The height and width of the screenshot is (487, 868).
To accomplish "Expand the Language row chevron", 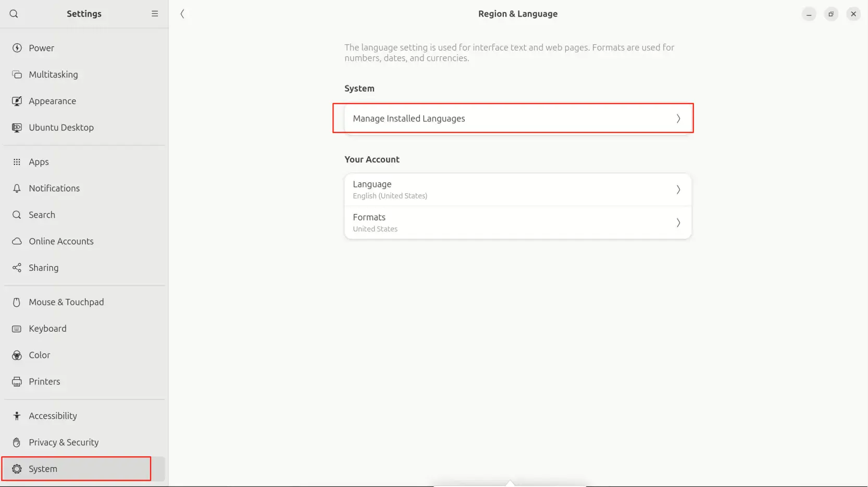I will [x=678, y=190].
